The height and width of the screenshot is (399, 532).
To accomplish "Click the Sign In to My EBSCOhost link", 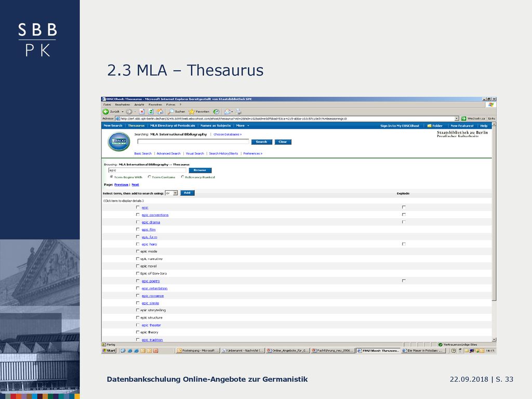I will 400,126.
